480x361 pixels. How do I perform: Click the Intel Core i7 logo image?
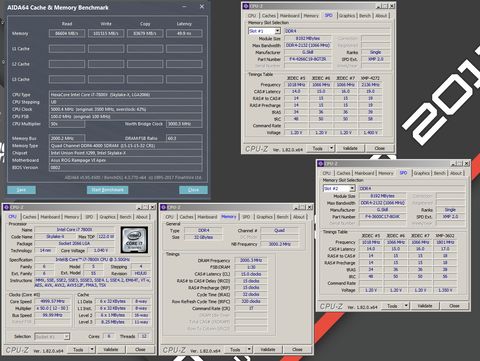[x=134, y=240]
